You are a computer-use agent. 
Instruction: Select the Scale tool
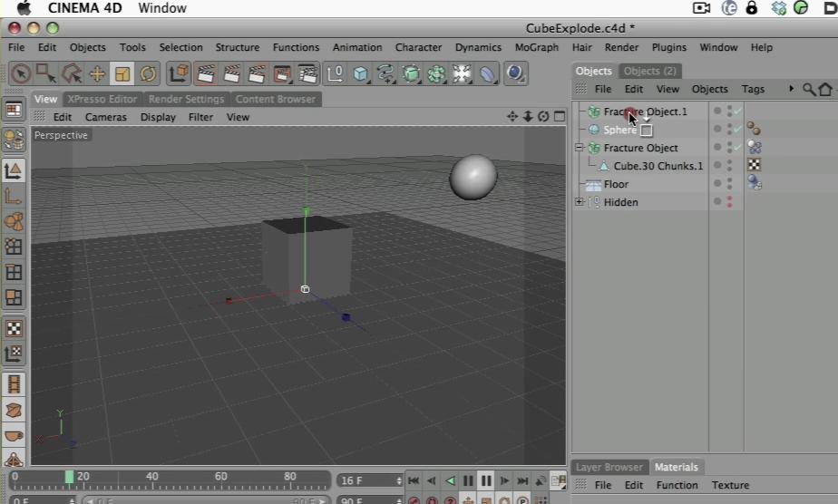click(x=122, y=73)
